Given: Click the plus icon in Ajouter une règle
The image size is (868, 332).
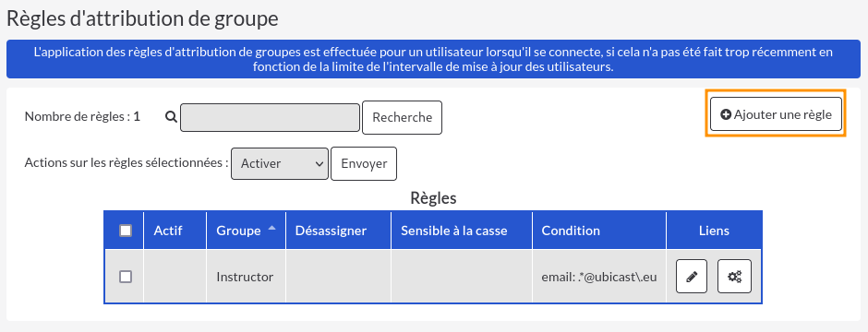Looking at the screenshot, I should tap(726, 114).
